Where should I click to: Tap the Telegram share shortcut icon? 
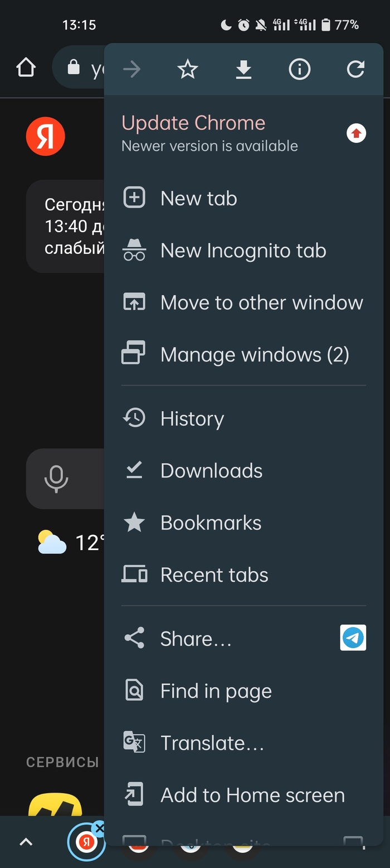[x=353, y=638]
